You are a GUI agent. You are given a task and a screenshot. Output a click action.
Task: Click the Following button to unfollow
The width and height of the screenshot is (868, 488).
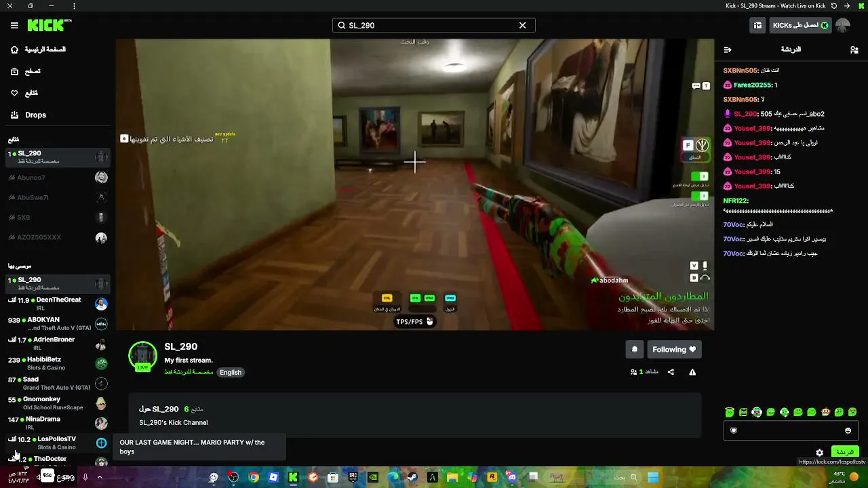[674, 350]
